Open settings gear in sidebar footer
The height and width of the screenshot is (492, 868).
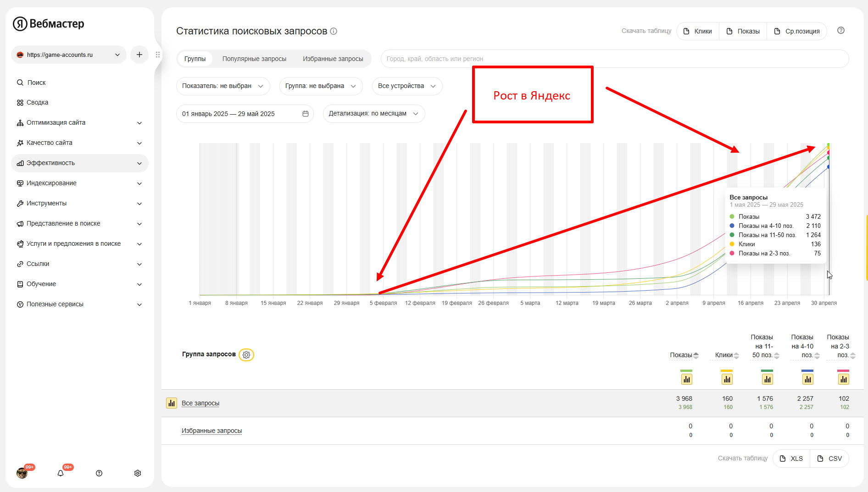tap(138, 473)
